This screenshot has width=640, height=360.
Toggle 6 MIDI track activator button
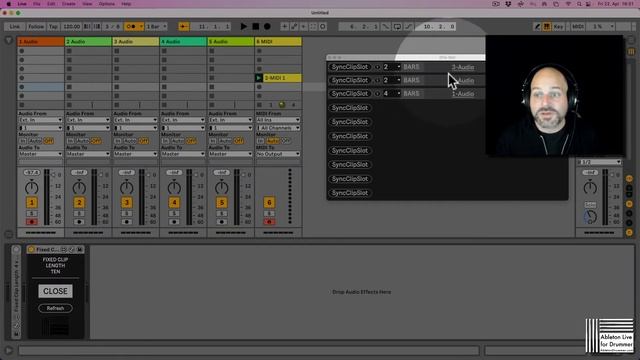tap(269, 202)
